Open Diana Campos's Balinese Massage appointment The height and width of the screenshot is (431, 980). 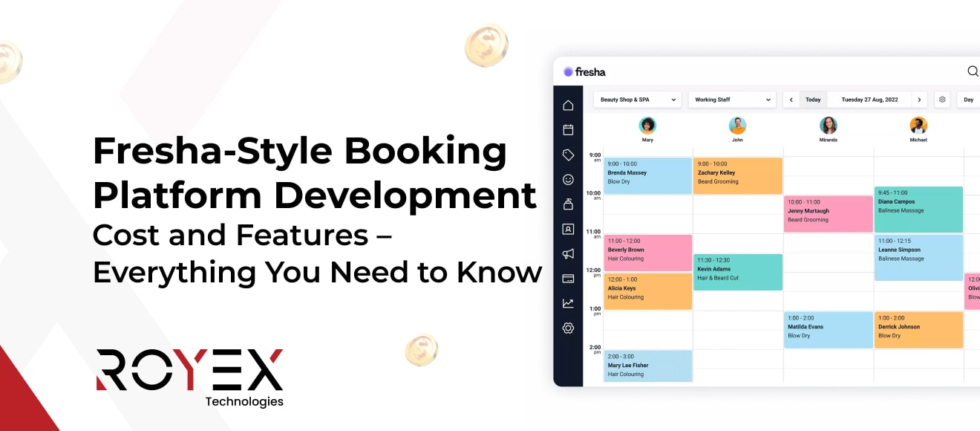point(918,210)
